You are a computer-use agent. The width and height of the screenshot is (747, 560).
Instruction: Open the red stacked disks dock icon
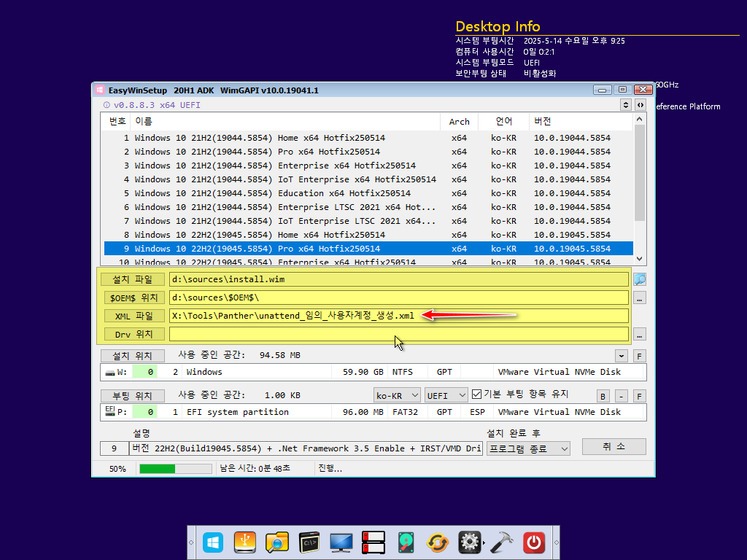[373, 542]
